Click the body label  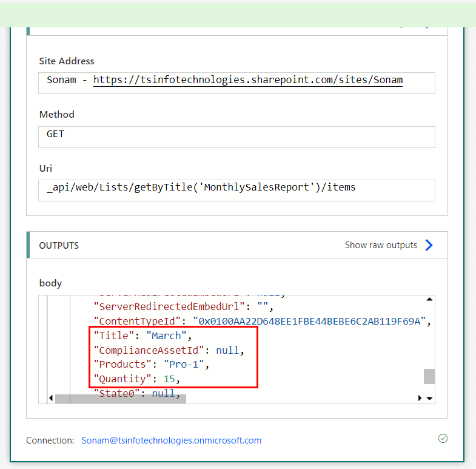tap(50, 283)
